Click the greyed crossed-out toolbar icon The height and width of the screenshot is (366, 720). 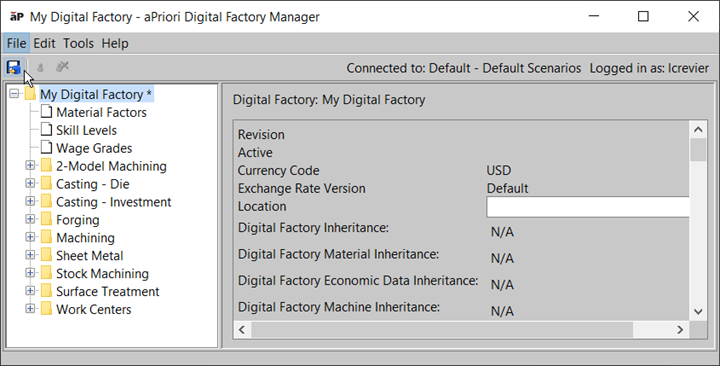(x=62, y=67)
